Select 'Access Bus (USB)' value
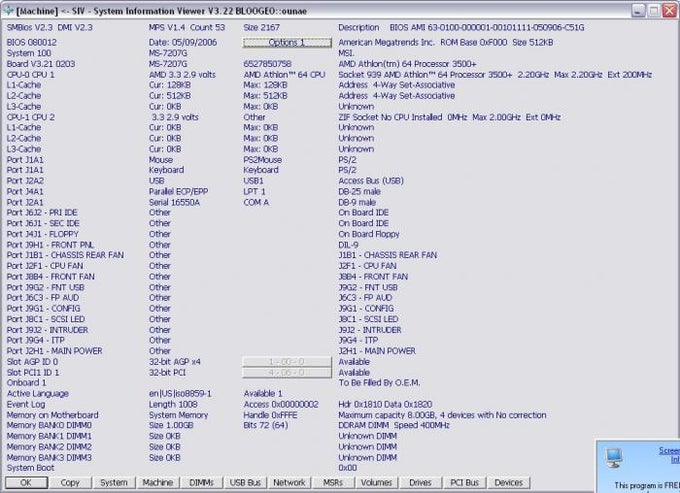 (x=371, y=181)
